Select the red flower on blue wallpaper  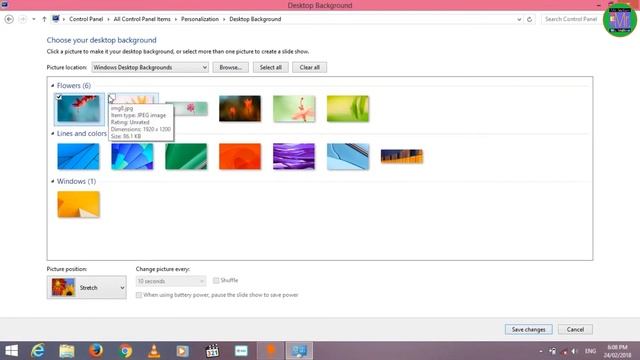click(x=78, y=109)
